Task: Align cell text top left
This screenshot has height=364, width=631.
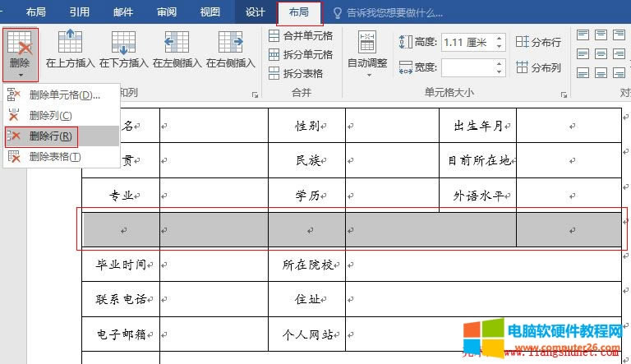Action: pyautogui.click(x=583, y=35)
